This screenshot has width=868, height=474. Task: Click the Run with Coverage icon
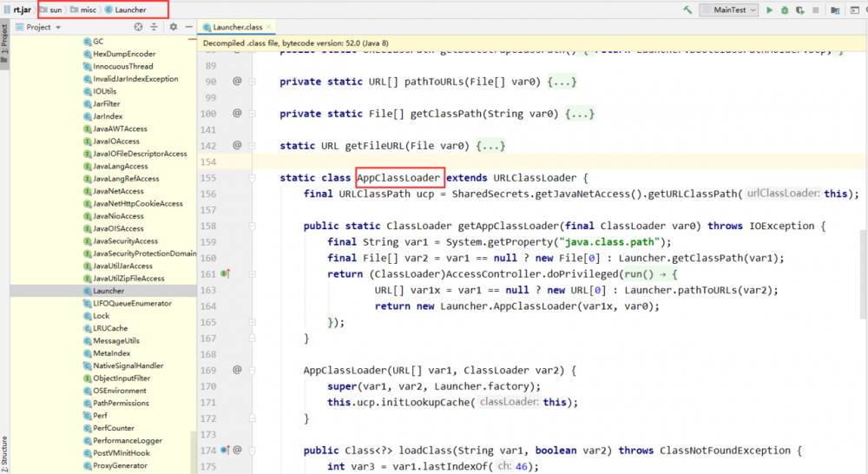(x=799, y=10)
